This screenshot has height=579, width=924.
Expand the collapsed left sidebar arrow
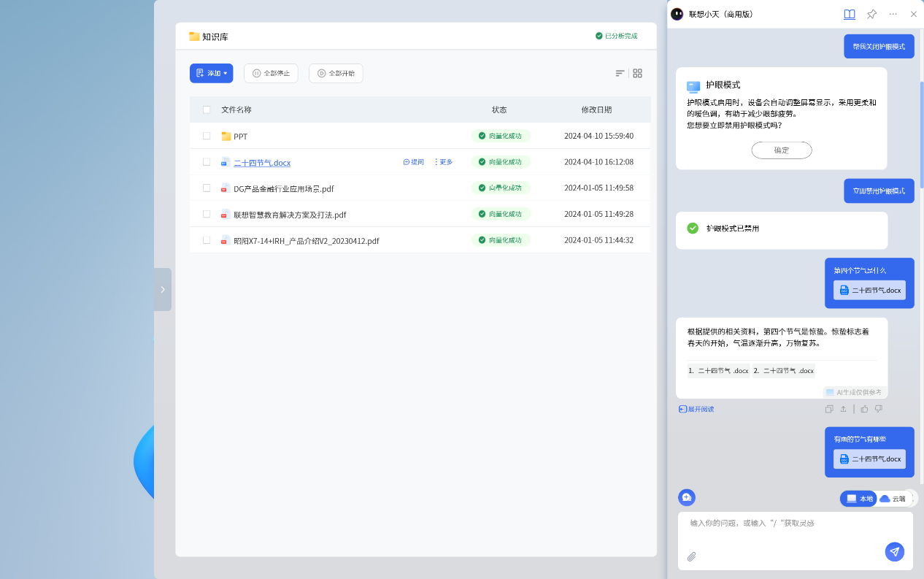(x=163, y=289)
